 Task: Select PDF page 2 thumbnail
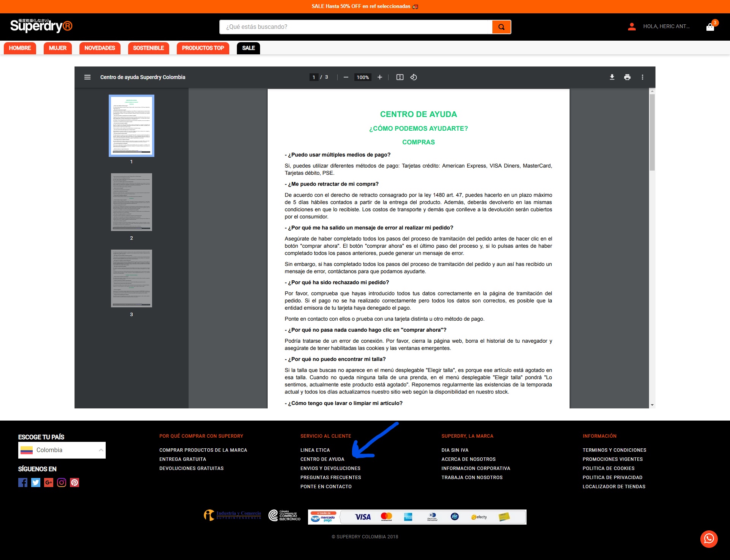132,202
